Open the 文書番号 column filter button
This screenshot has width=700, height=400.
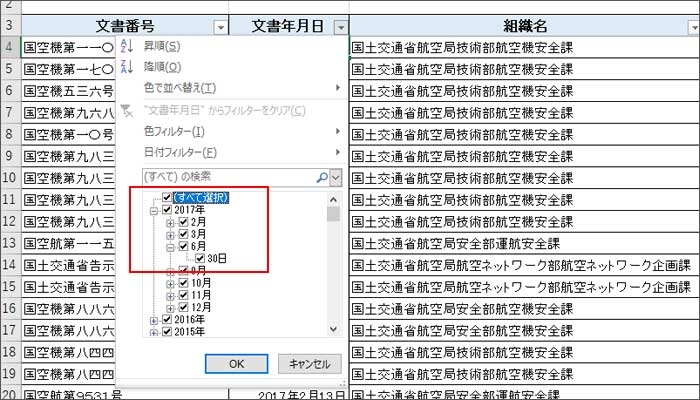pyautogui.click(x=217, y=28)
